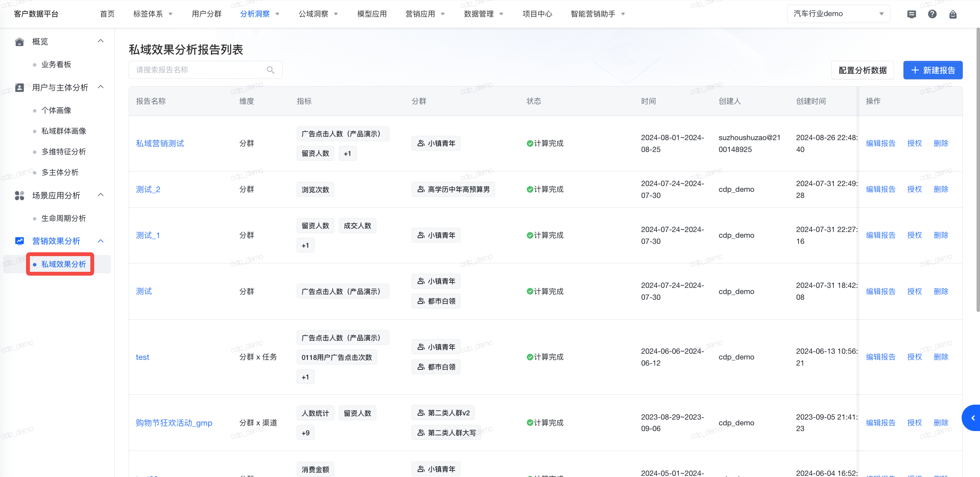Image resolution: width=980 pixels, height=477 pixels.
Task: Click the 客户数据平台 logo text
Action: (36, 14)
